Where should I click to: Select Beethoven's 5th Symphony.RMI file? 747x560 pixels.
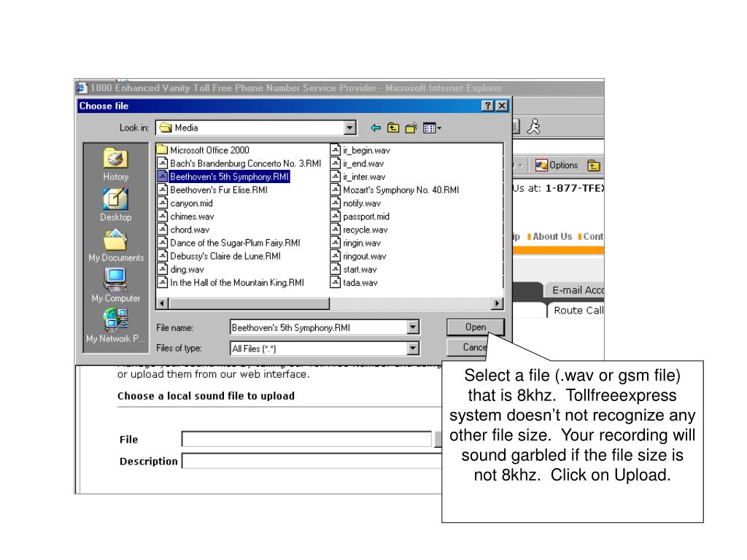pos(223,176)
